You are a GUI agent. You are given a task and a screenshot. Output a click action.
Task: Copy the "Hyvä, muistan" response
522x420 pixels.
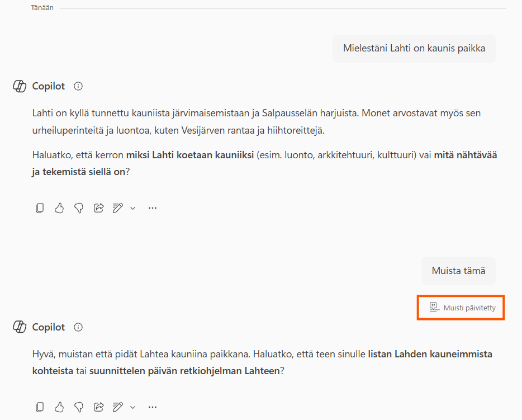[x=40, y=407]
